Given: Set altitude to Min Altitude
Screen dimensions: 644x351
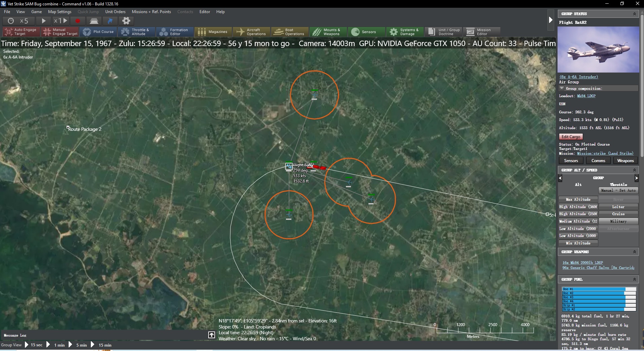Looking at the screenshot, I should click(x=578, y=243).
